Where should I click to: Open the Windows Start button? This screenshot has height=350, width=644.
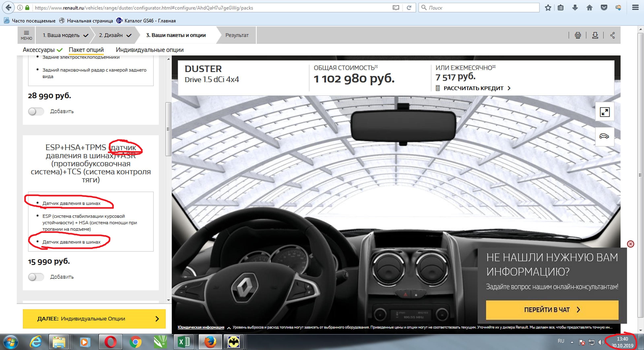10,342
